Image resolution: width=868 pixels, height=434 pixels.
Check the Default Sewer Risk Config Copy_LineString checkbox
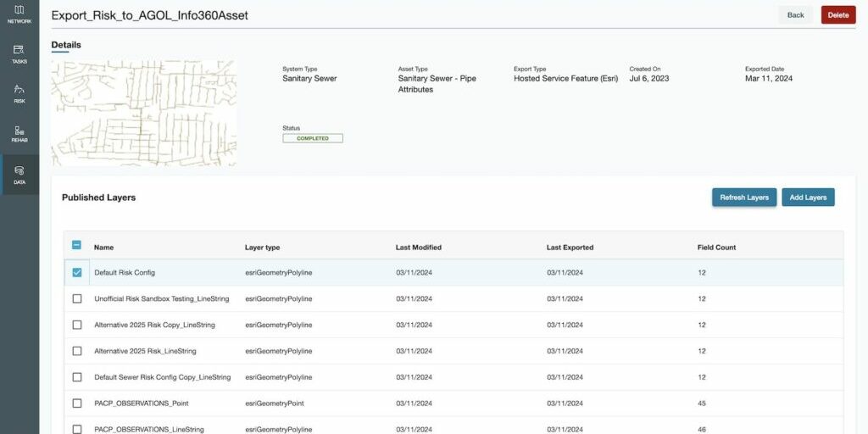click(77, 377)
